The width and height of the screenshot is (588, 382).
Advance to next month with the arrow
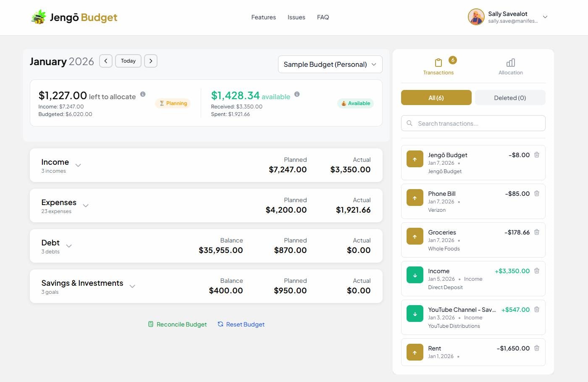coord(151,61)
